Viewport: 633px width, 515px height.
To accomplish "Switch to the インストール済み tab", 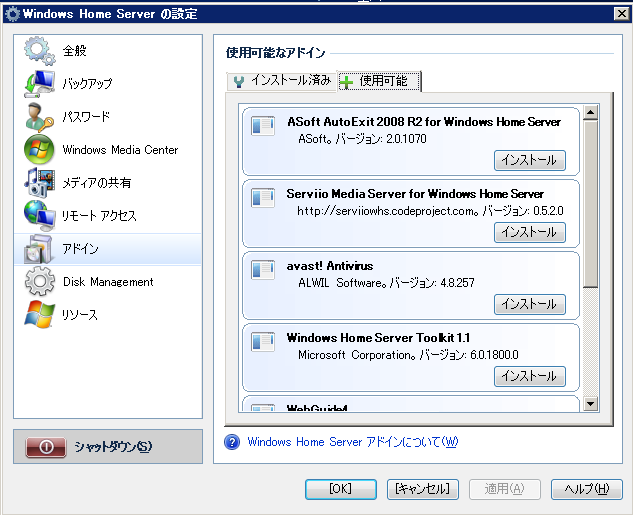I will tap(281, 81).
